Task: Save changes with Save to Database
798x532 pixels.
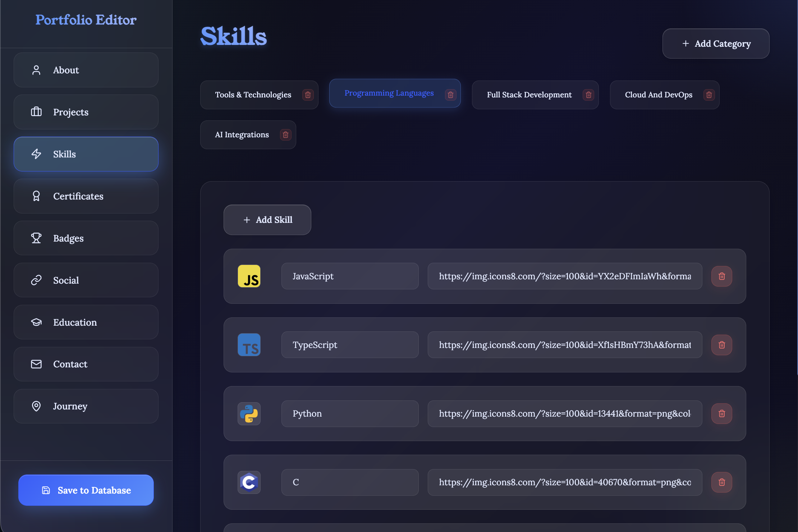Action: (x=86, y=490)
